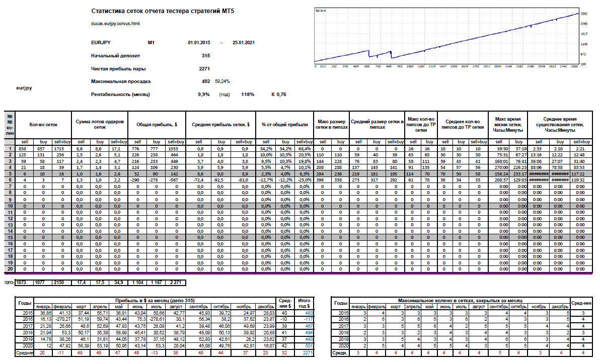Click the label Максимальная просадка
This screenshot has width=600, height=364.
pos(120,81)
